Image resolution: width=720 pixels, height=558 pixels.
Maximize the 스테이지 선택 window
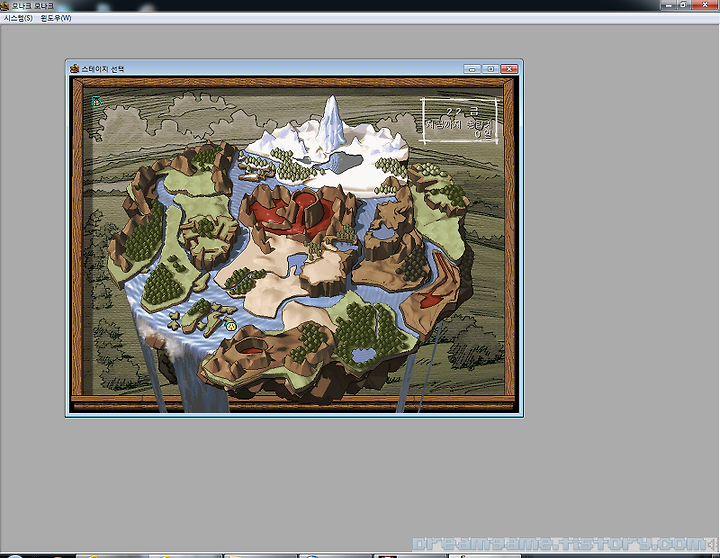[490, 69]
